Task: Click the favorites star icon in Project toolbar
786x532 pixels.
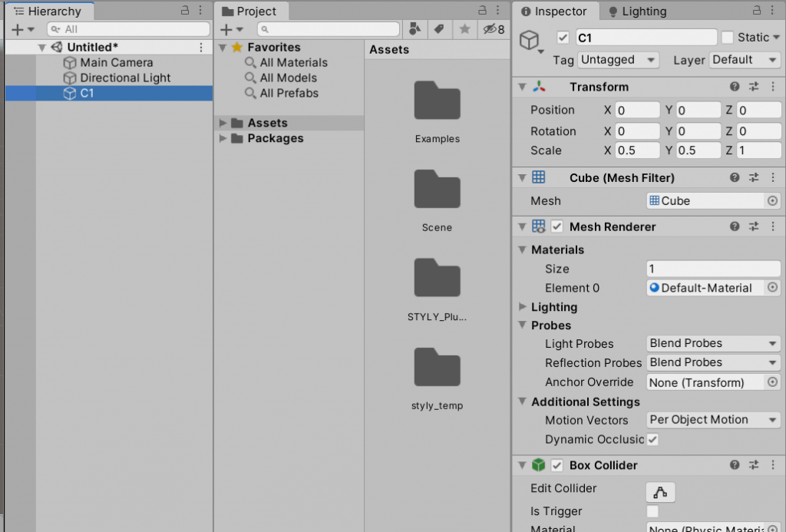Action: (x=464, y=29)
